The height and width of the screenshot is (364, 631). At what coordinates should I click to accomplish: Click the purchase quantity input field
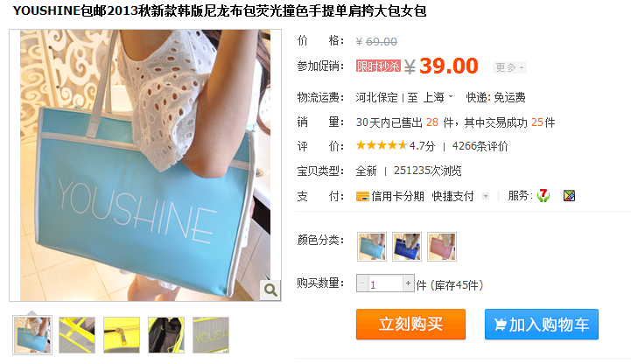385,283
